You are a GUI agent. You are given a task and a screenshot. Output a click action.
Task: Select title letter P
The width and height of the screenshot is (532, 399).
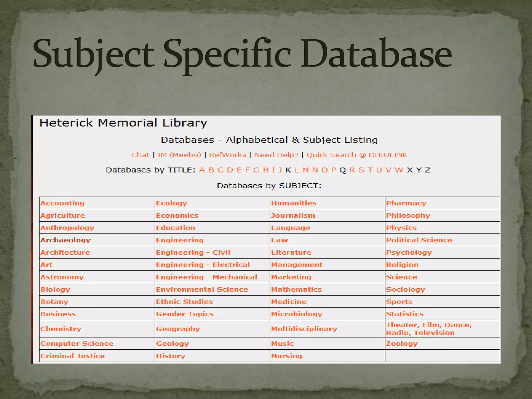(x=334, y=170)
